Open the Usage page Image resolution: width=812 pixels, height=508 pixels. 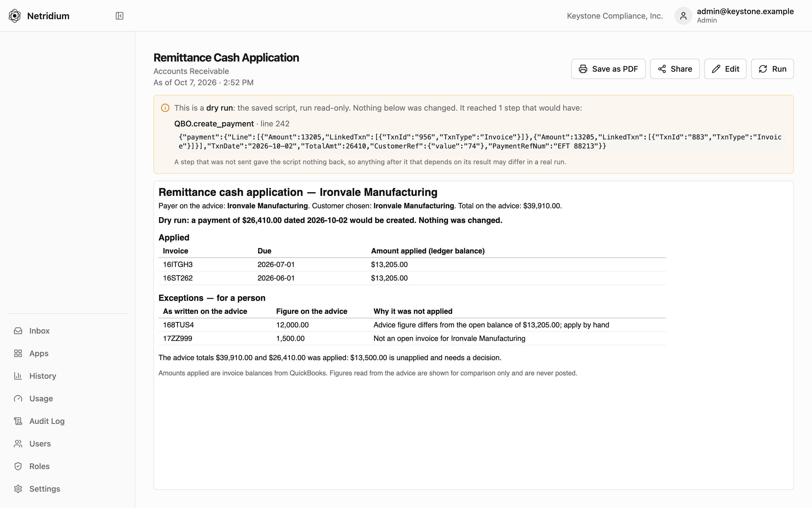[x=67, y=398]
